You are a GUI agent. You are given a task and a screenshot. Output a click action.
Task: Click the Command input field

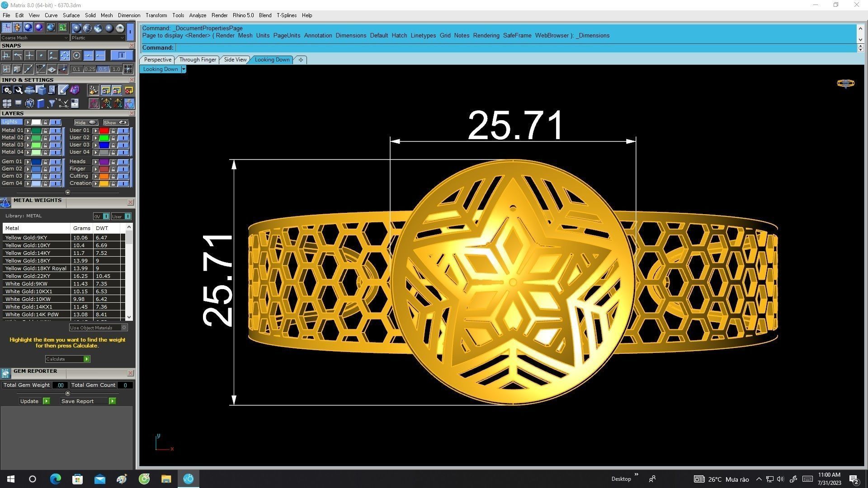(515, 47)
